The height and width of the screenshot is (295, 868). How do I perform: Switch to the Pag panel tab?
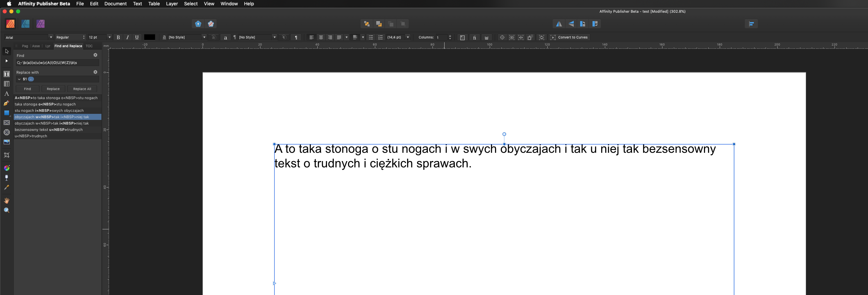point(25,46)
